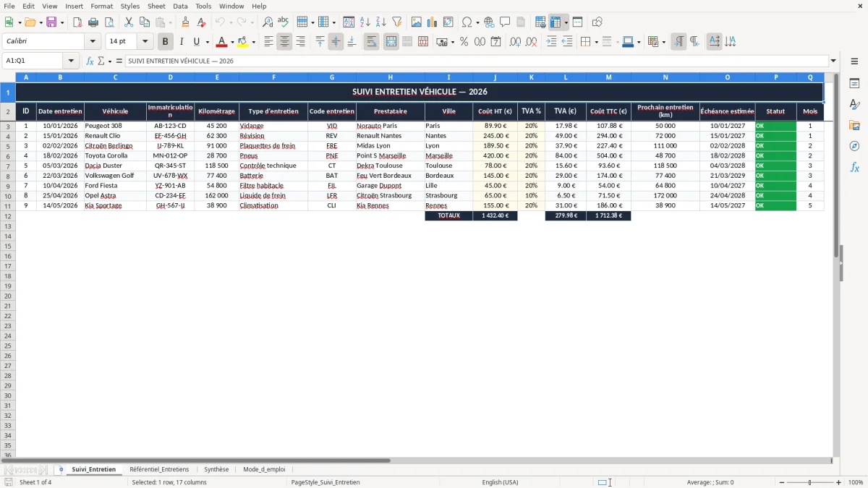Toggle Merge and Center Cells
The width and height of the screenshot is (868, 488).
(x=391, y=42)
